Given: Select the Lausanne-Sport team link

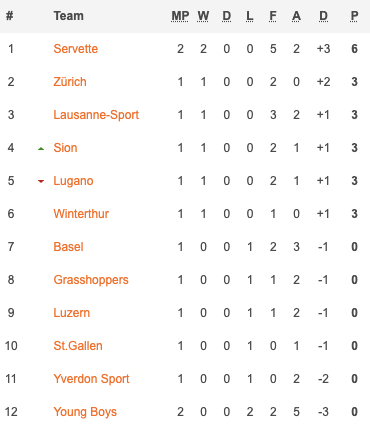Looking at the screenshot, I should point(96,115).
